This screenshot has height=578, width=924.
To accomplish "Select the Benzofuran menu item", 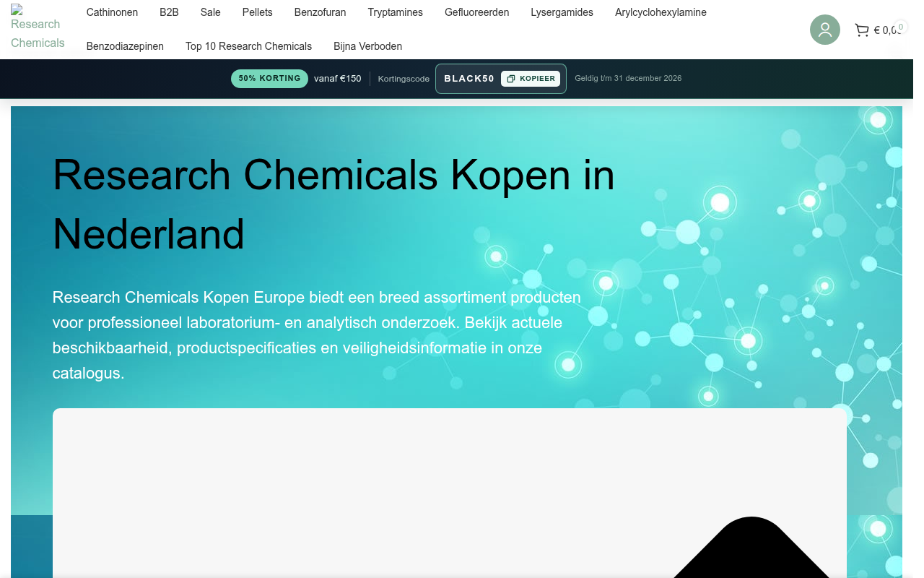I will point(320,12).
